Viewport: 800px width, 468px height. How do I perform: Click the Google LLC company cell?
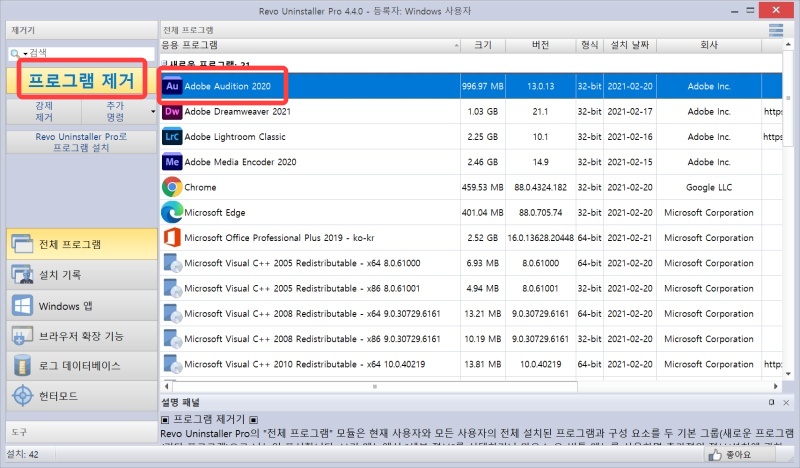pos(709,187)
